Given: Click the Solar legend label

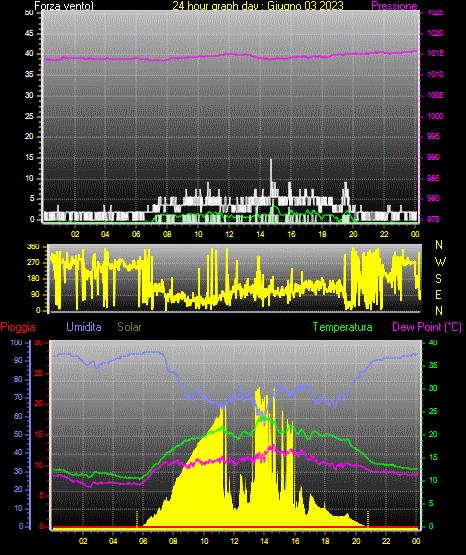Looking at the screenshot, I should tap(130, 327).
